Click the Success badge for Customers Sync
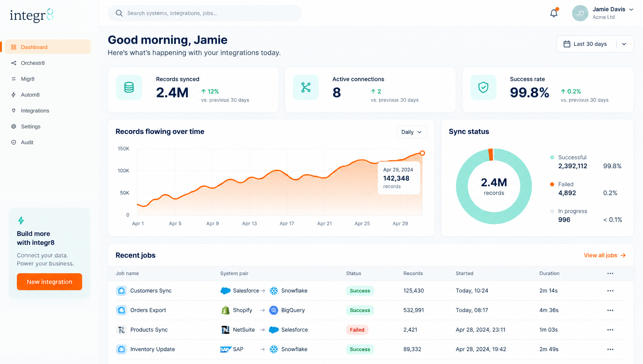This screenshot has height=364, width=643. 360,291
